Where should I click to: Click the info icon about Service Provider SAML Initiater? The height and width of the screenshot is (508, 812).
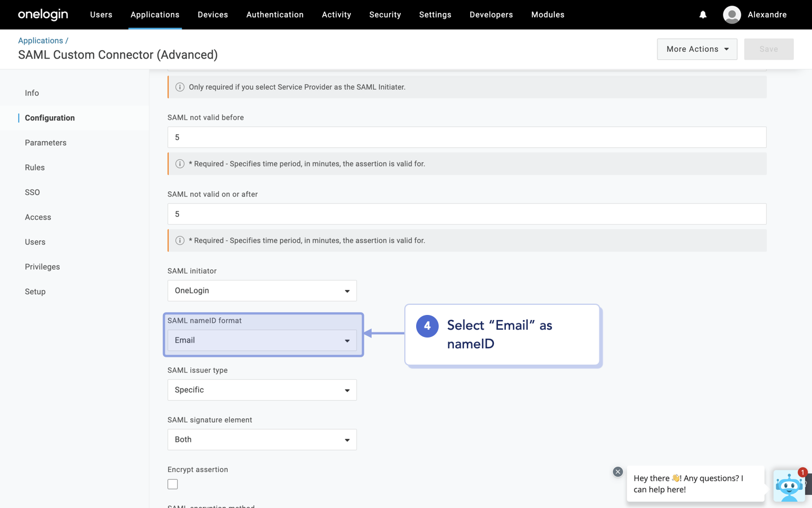[x=180, y=87]
